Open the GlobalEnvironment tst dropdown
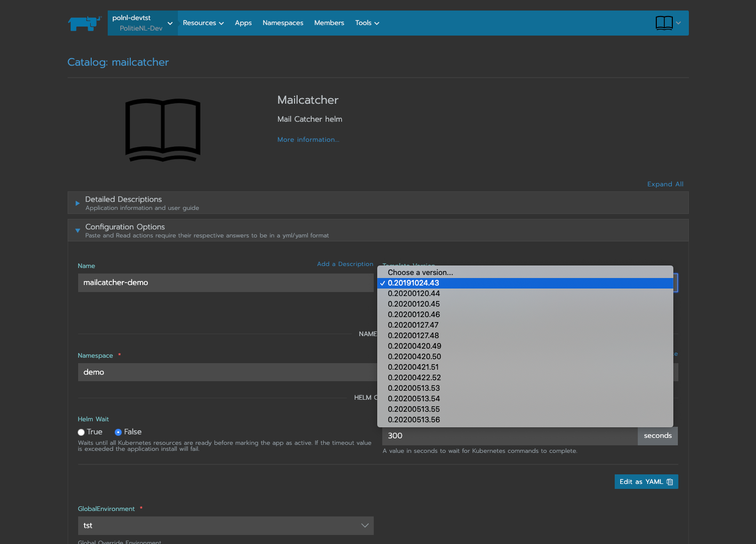The image size is (756, 544). coord(226,525)
